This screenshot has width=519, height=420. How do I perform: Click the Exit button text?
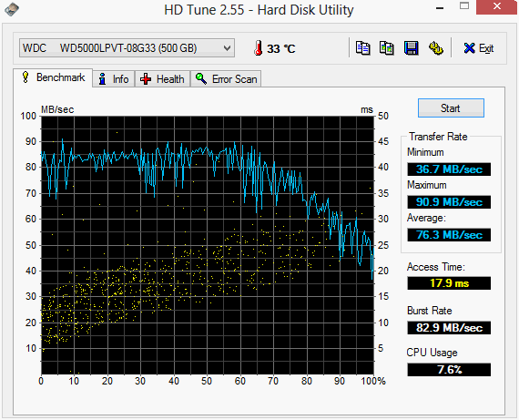486,48
